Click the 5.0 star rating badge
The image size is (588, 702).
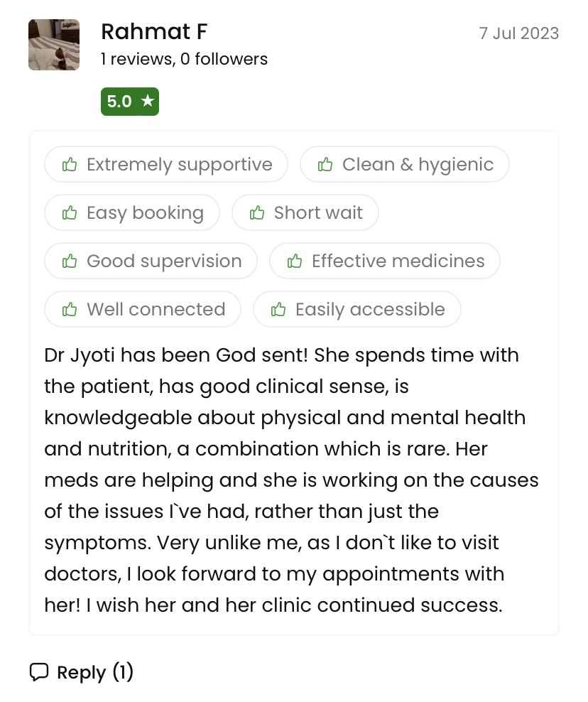(129, 102)
